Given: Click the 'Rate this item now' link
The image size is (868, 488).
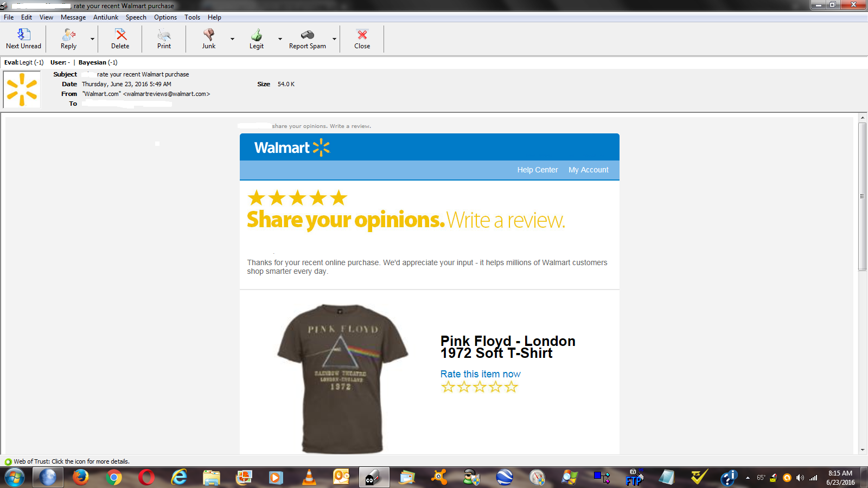Looking at the screenshot, I should (481, 374).
